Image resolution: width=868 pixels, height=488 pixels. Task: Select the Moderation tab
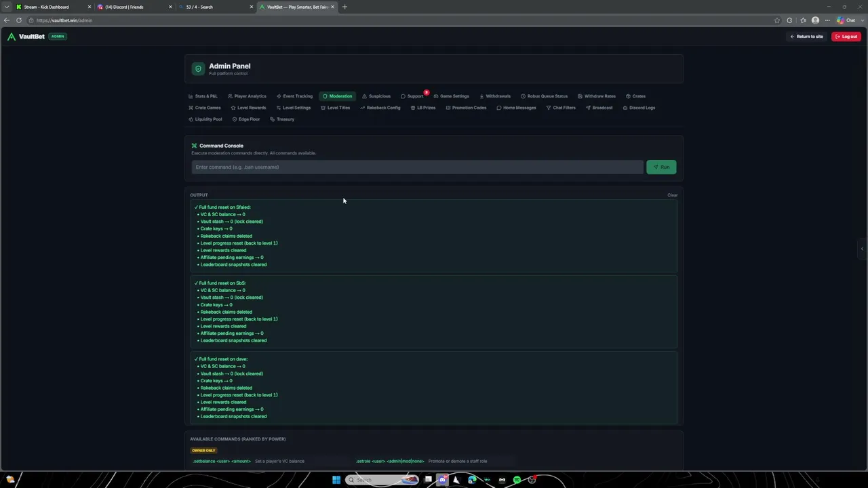pos(337,96)
